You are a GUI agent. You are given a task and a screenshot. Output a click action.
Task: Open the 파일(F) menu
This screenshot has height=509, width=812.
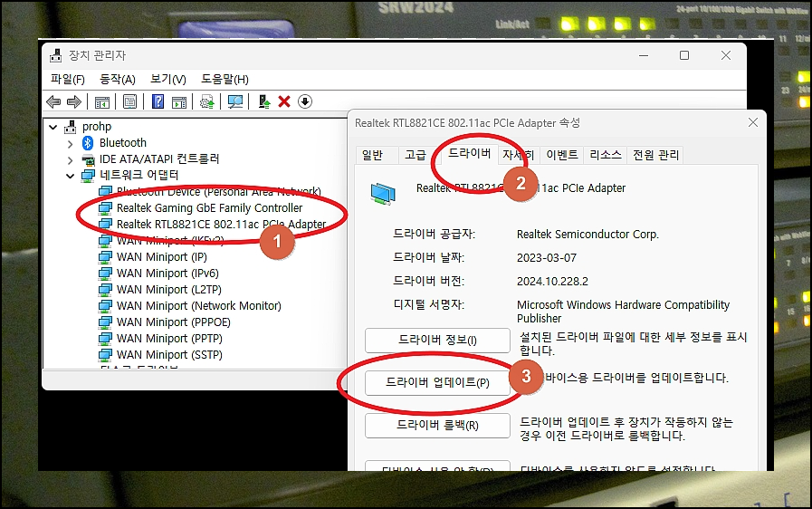coord(67,80)
